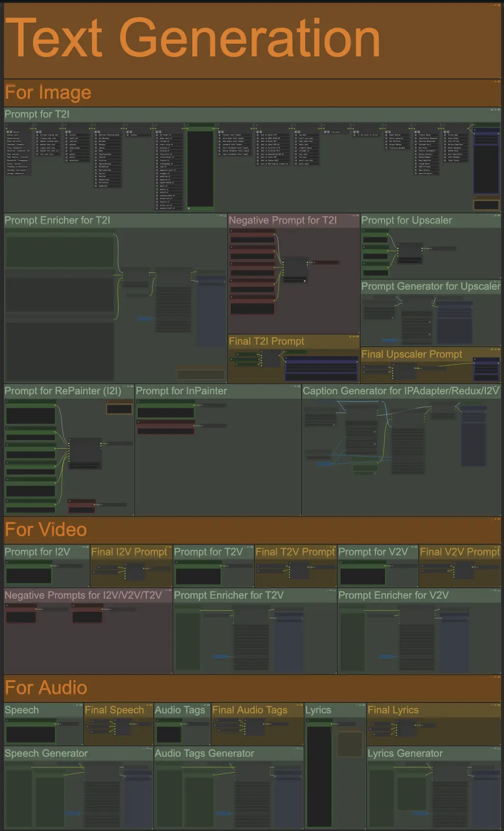Click the Prompt for Upscaler group header icons
The image size is (504, 831).
coord(496,215)
